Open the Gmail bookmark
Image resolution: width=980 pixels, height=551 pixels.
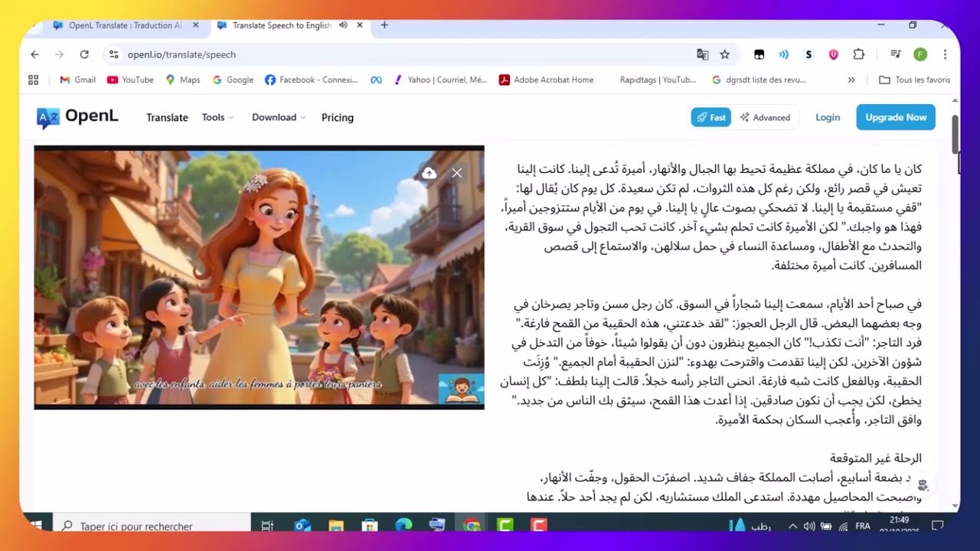[x=78, y=80]
